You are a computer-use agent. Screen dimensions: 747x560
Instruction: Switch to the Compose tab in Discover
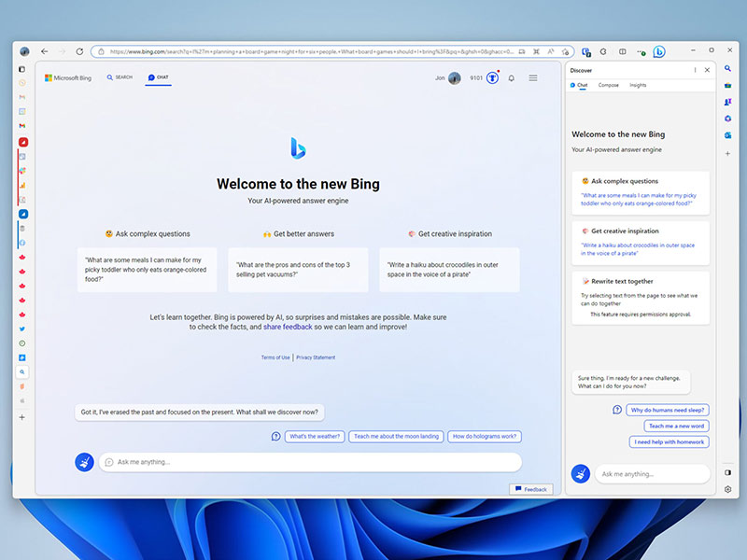click(x=609, y=85)
